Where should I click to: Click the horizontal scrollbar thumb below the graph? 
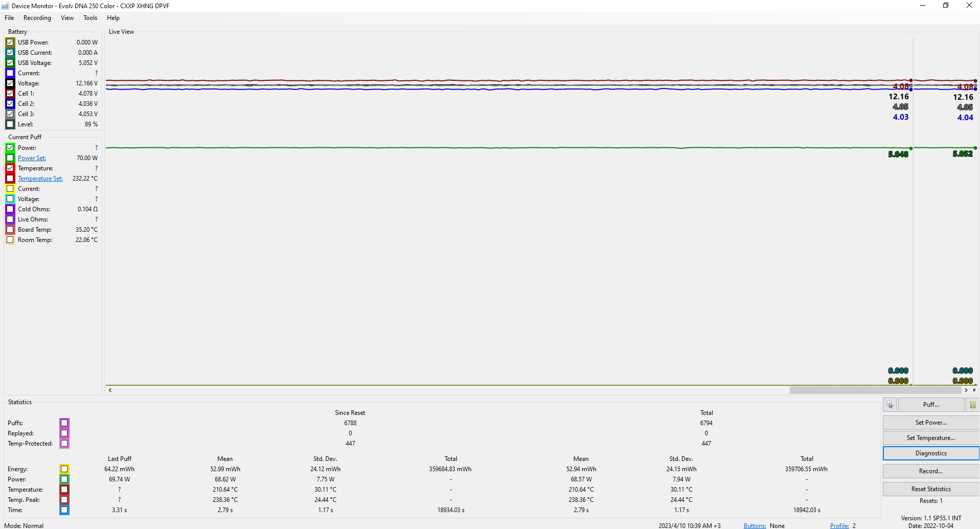coord(875,390)
